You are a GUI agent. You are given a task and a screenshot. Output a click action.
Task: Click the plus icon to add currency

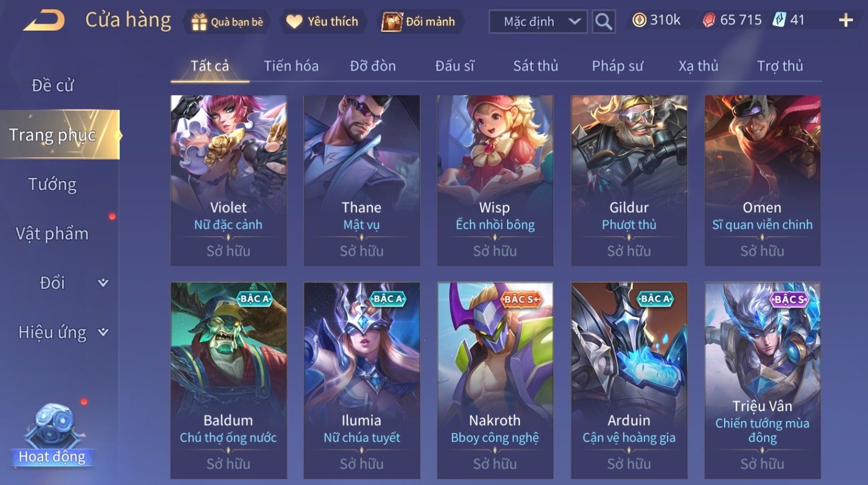pyautogui.click(x=846, y=21)
